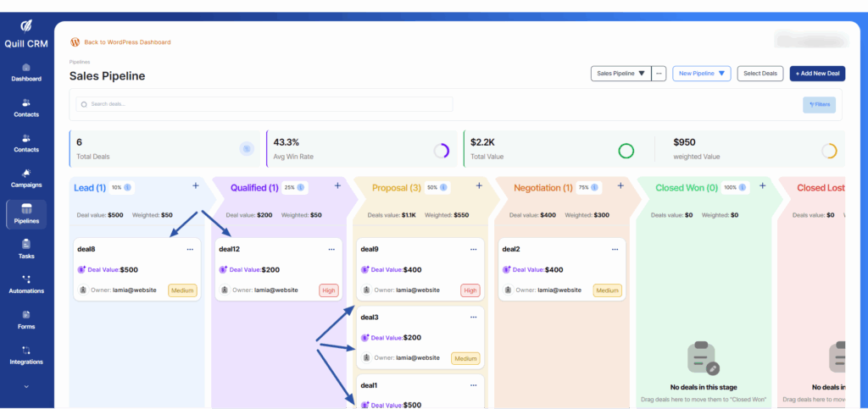Add a deal to the Qualified stage
The width and height of the screenshot is (868, 409).
pyautogui.click(x=337, y=185)
